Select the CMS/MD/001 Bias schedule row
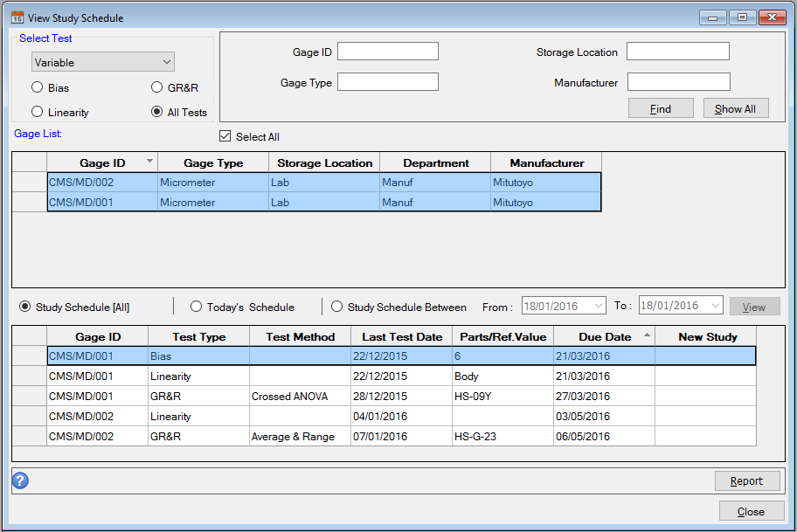Viewport: 797px width, 532px height. [401, 356]
